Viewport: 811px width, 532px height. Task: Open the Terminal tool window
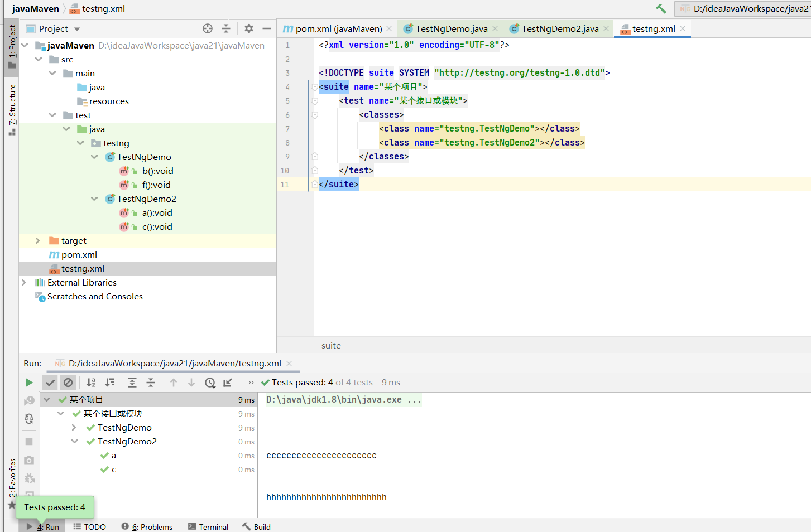click(208, 526)
